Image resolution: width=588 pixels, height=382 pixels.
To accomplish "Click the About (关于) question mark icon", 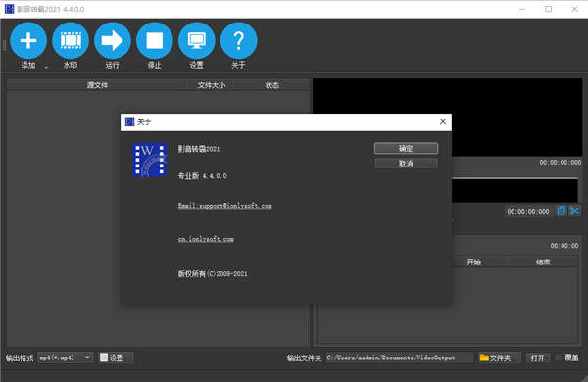I will [239, 40].
